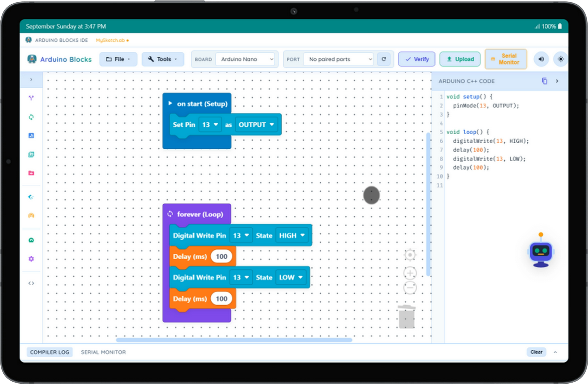Toggle light/dark theme sun icon
The height and width of the screenshot is (384, 588).
click(560, 59)
